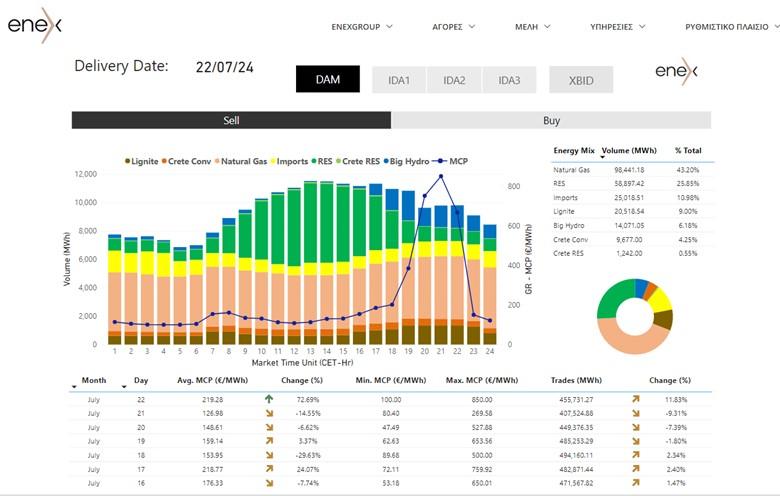Click the trades arrow next to -1.80%
The width and height of the screenshot is (780, 496).
(636, 441)
